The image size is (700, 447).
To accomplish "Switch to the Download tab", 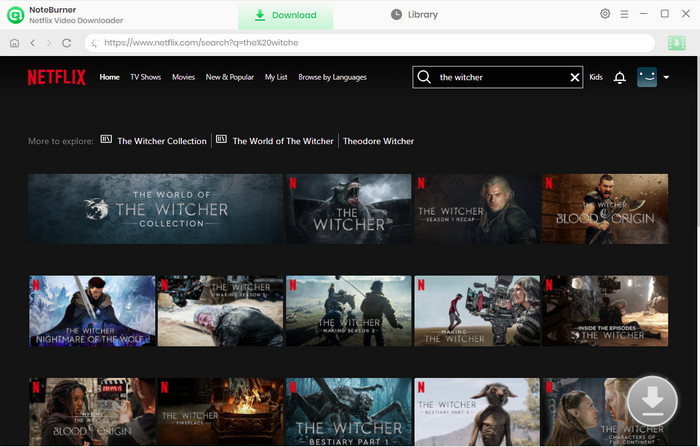I will tap(286, 15).
